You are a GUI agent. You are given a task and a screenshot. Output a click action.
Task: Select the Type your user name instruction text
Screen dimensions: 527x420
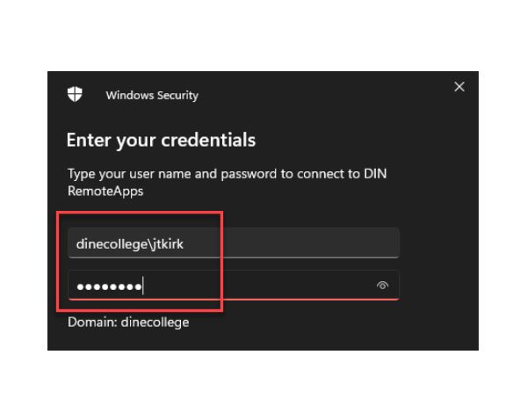[x=227, y=182]
